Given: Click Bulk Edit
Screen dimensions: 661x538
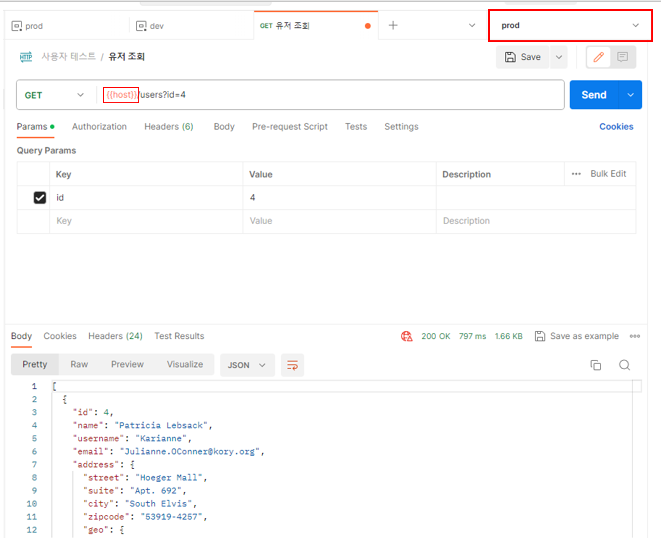Looking at the screenshot, I should click(608, 174).
